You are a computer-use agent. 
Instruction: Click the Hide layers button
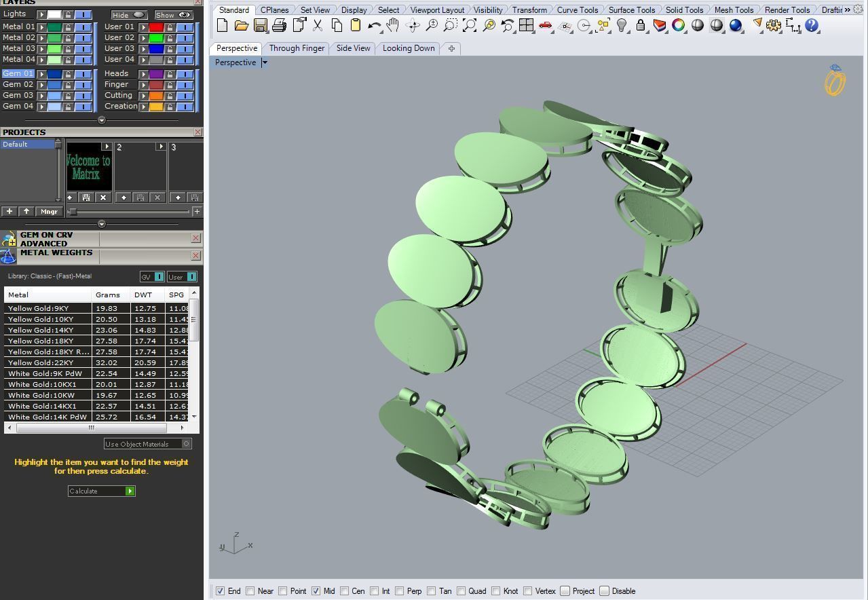[x=129, y=15]
